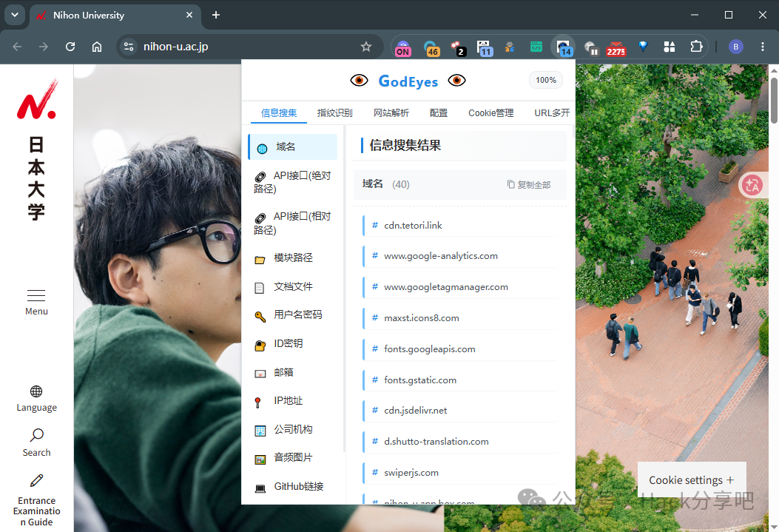Reload the Nihon University page

pyautogui.click(x=70, y=47)
